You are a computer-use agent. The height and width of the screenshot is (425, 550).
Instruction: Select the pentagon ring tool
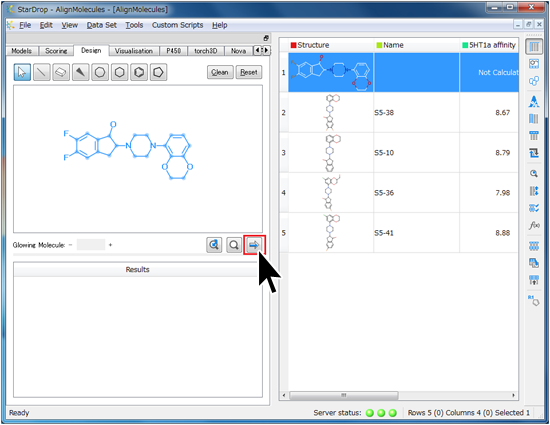pos(159,72)
